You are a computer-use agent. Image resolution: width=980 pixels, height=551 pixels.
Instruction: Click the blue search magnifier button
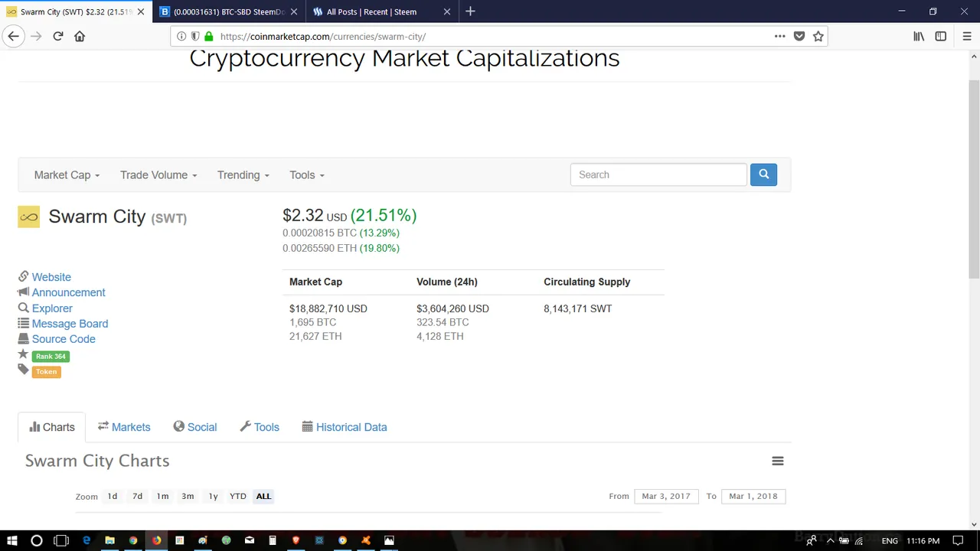coord(763,174)
